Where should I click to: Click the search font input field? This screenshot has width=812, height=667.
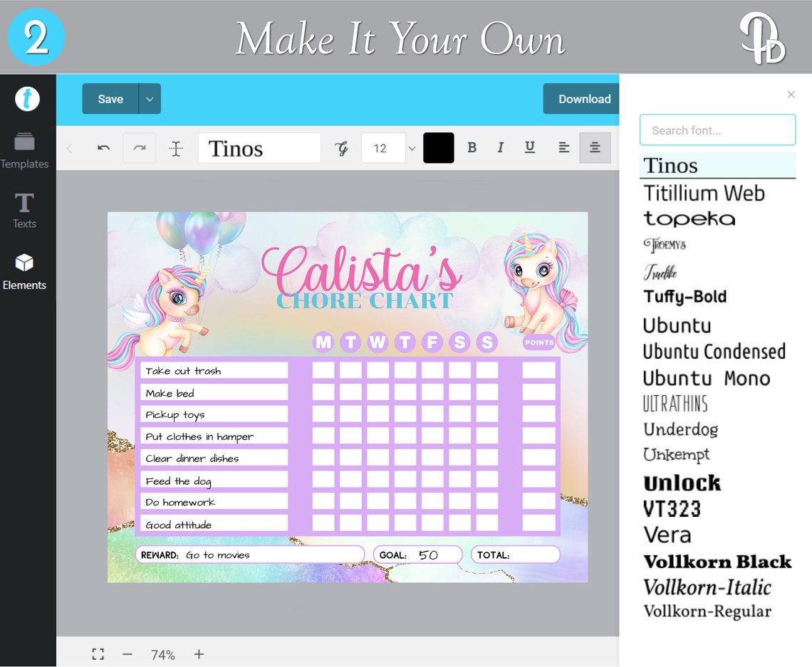pyautogui.click(x=717, y=130)
